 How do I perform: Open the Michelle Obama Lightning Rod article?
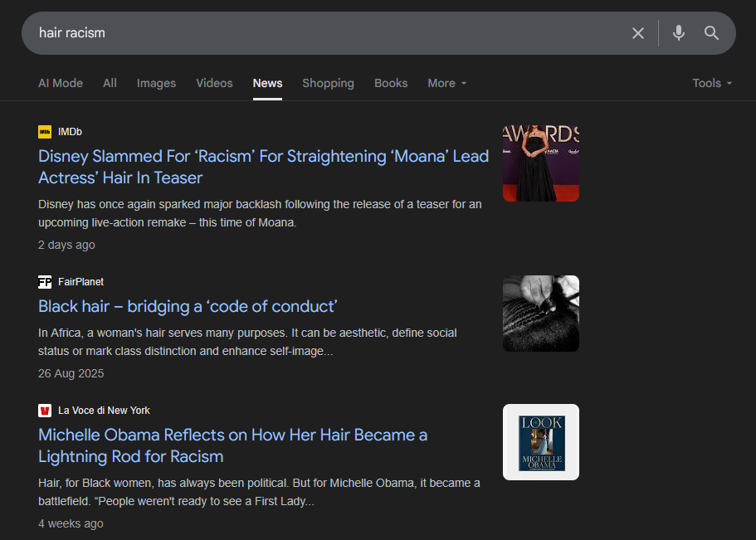click(x=233, y=445)
